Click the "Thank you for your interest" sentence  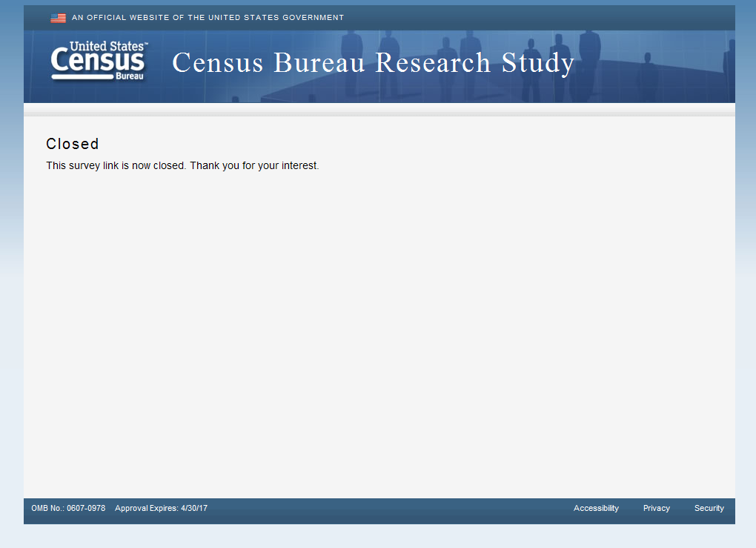click(x=254, y=165)
